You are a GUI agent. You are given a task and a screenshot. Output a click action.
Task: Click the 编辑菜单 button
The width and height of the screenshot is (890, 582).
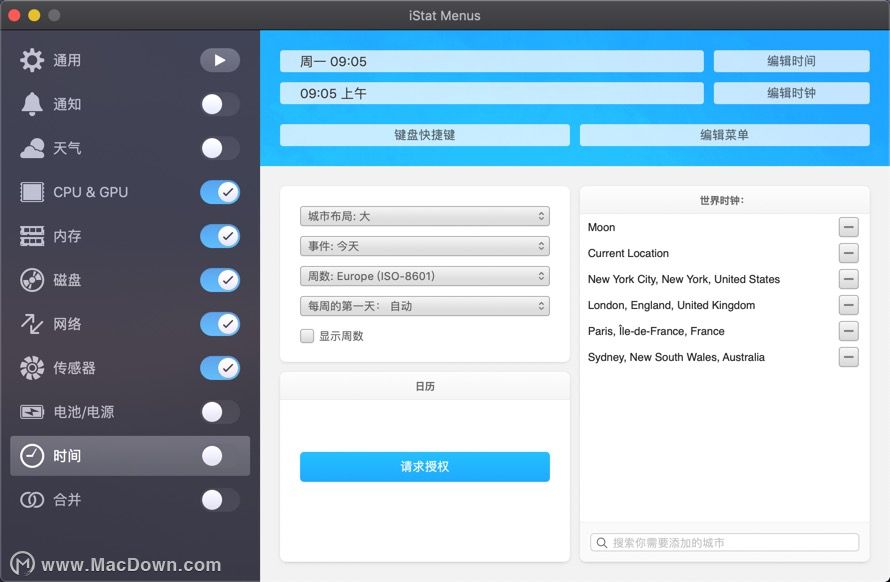(724, 135)
